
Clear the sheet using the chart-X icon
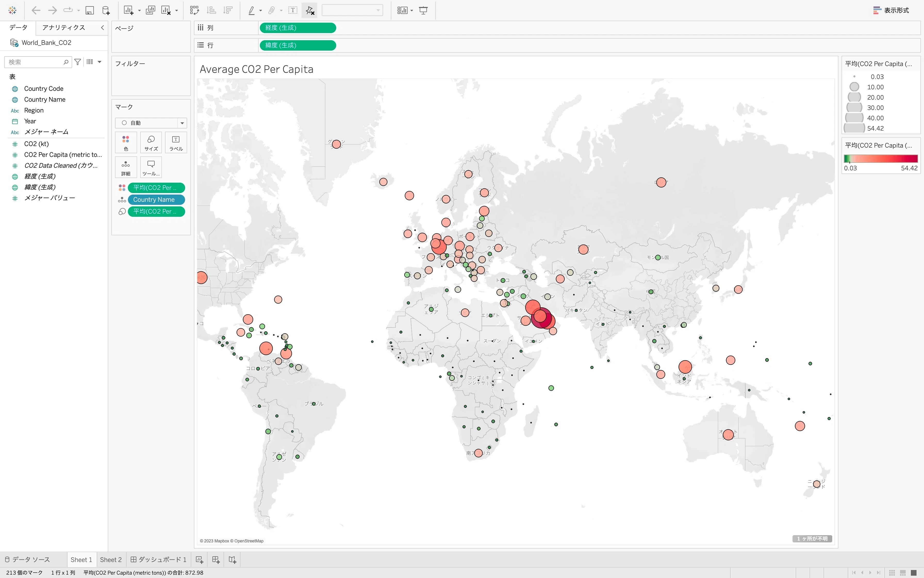point(166,10)
